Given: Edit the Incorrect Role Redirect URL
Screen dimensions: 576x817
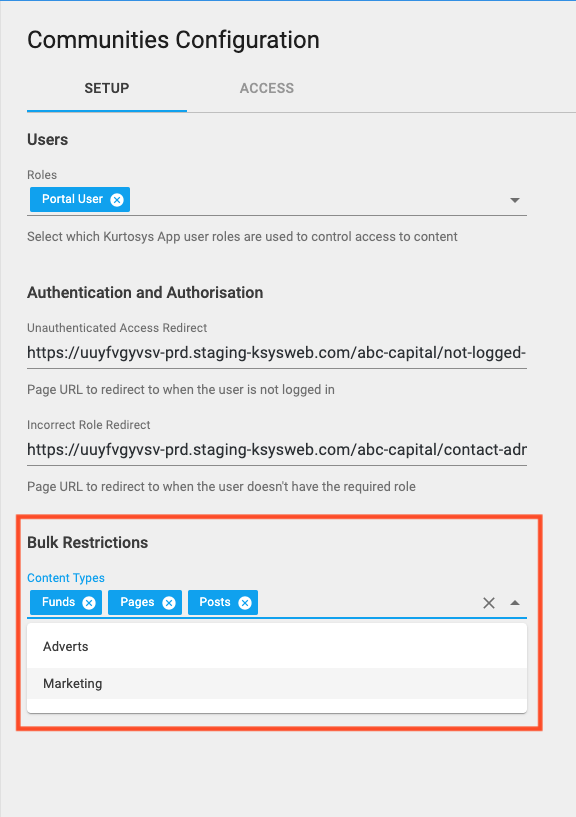Looking at the screenshot, I should (277, 450).
